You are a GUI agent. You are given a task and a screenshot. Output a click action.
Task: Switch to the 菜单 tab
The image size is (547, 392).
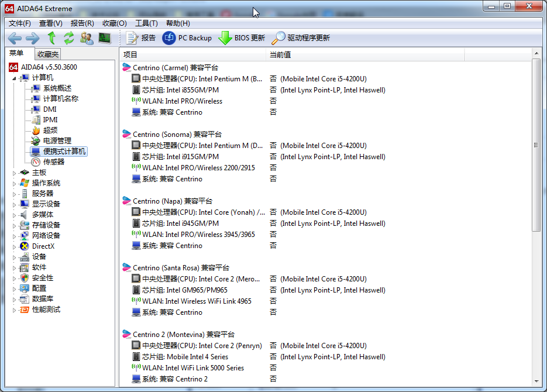pos(16,53)
